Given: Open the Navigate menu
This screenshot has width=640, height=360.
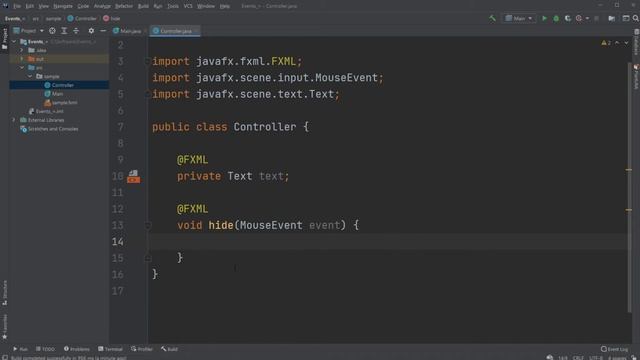Looking at the screenshot, I should coord(63,6).
